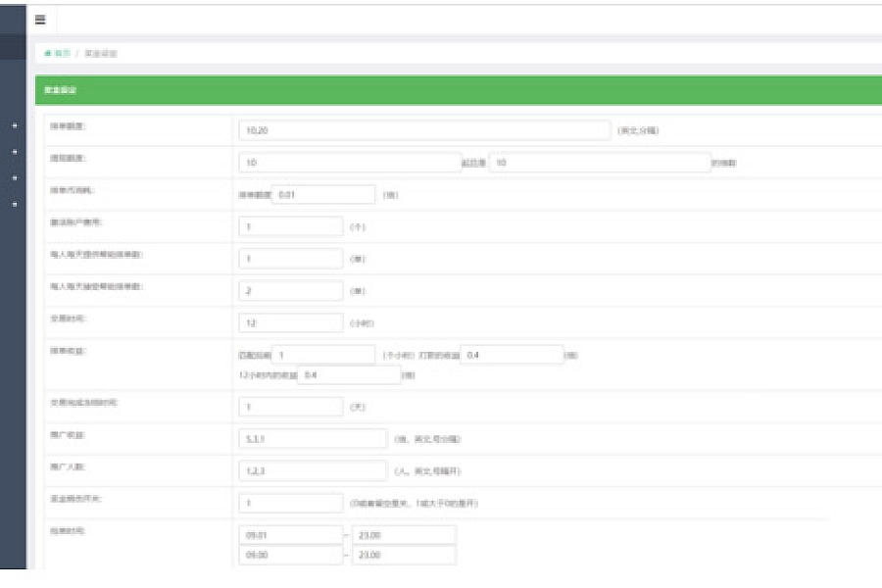
Task: Open the bottom left sidebar menu icon
Action: coord(15,204)
